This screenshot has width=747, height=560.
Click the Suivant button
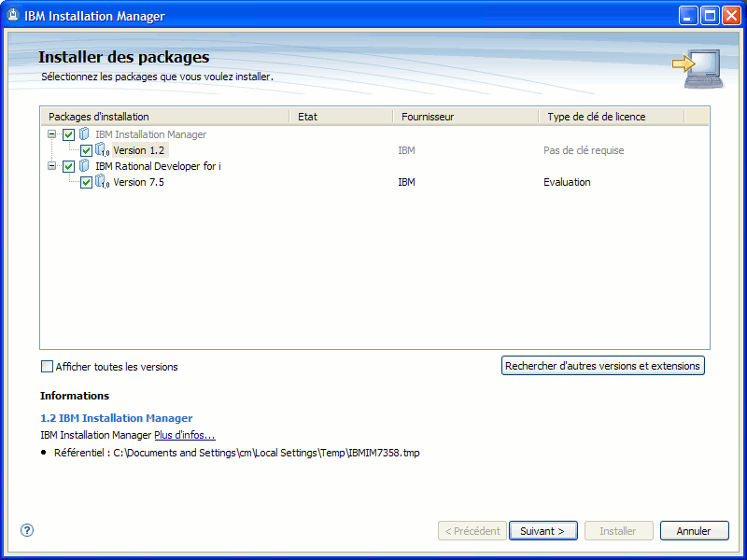543,531
